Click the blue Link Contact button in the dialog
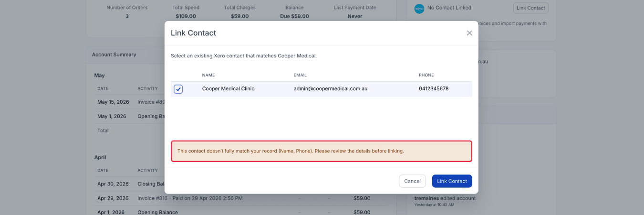 click(452, 181)
